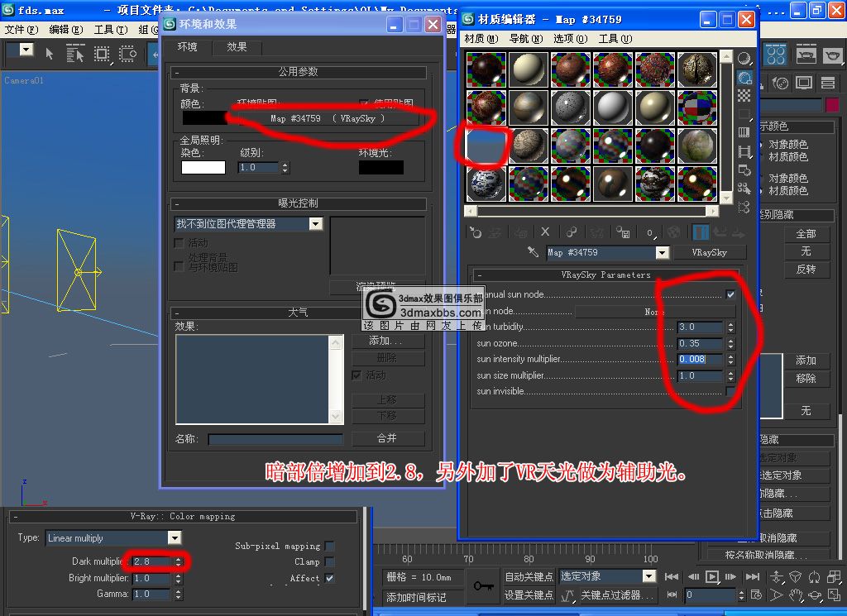This screenshot has height=616, width=847.
Task: Open the 材质(M) menu in Material Editor
Action: pyautogui.click(x=481, y=38)
